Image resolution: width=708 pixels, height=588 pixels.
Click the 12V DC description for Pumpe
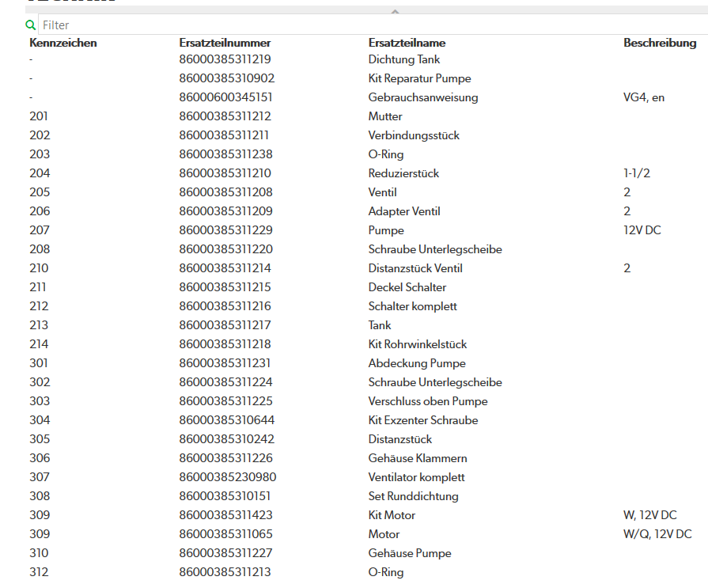coord(642,230)
